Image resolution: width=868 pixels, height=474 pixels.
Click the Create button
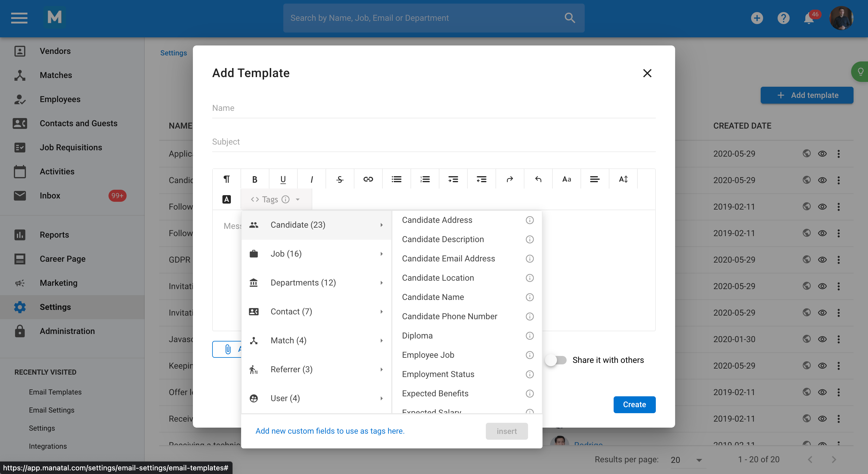point(634,405)
